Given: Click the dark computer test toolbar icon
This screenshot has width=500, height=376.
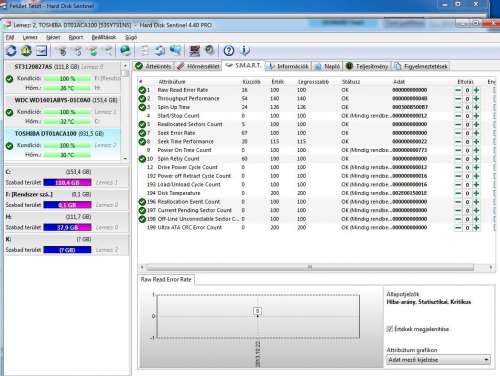Looking at the screenshot, I should tap(194, 51).
